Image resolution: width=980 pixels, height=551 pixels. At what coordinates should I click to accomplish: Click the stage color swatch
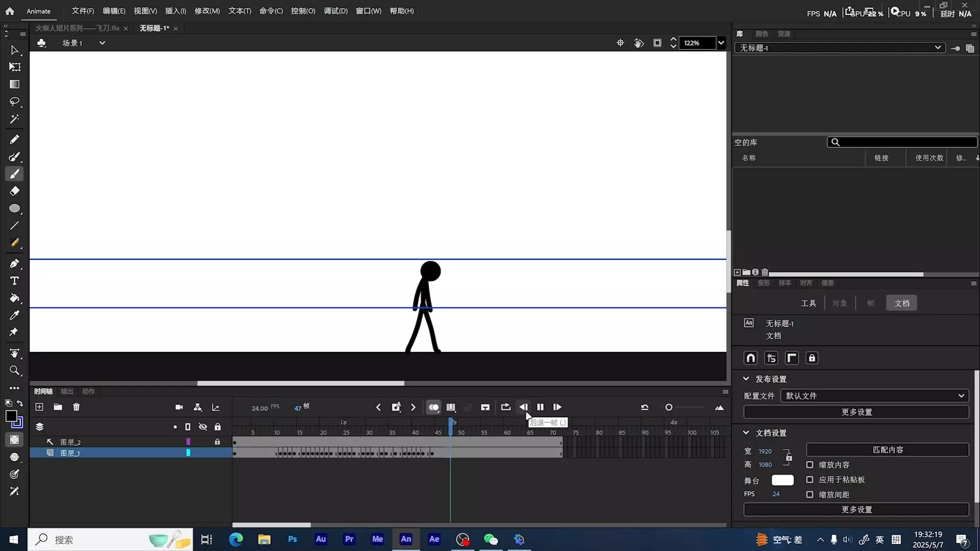(782, 480)
